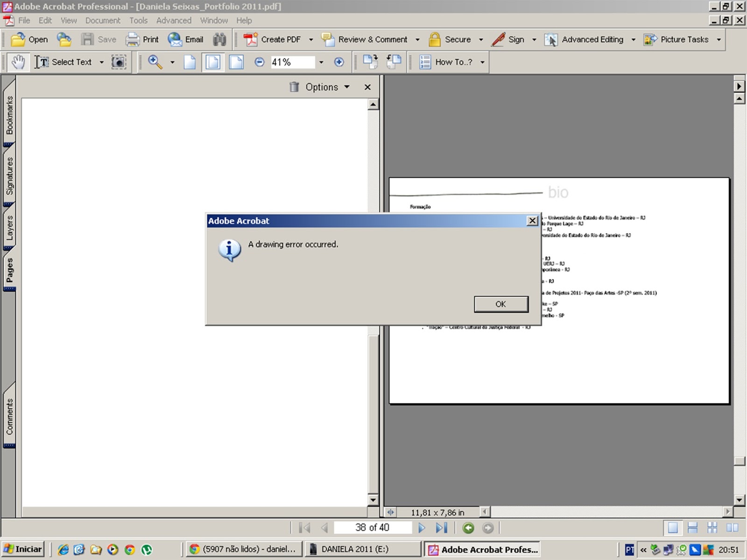Click the zoom out minus button
This screenshot has width=747, height=560.
[x=260, y=62]
